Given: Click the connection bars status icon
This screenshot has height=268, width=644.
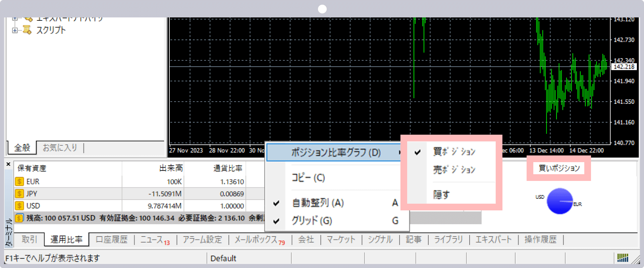Looking at the screenshot, I should coord(623,258).
